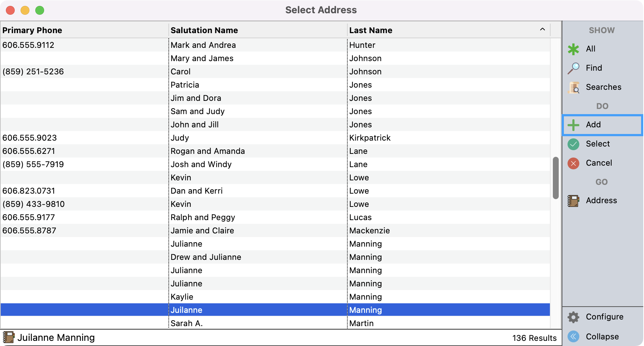
Task: Click the Last Name sort arrow
Action: (542, 29)
